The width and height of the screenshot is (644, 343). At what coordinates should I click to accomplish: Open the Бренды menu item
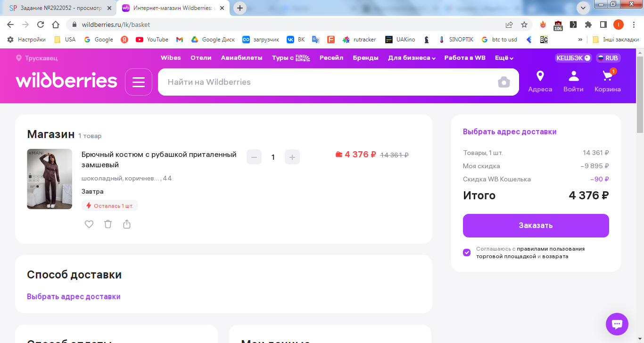[365, 58]
